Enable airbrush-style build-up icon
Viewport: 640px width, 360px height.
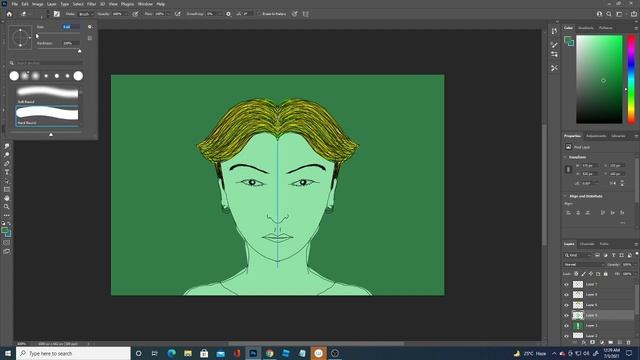click(178, 14)
